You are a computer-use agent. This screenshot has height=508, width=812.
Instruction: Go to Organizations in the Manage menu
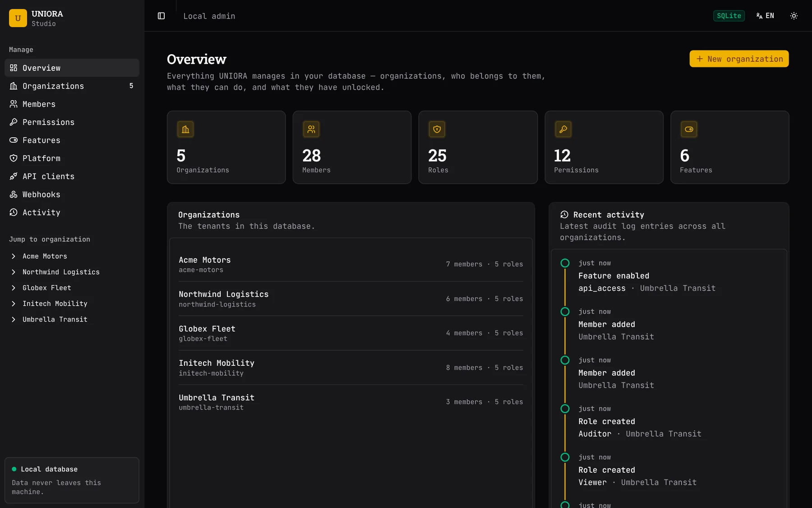(x=72, y=86)
